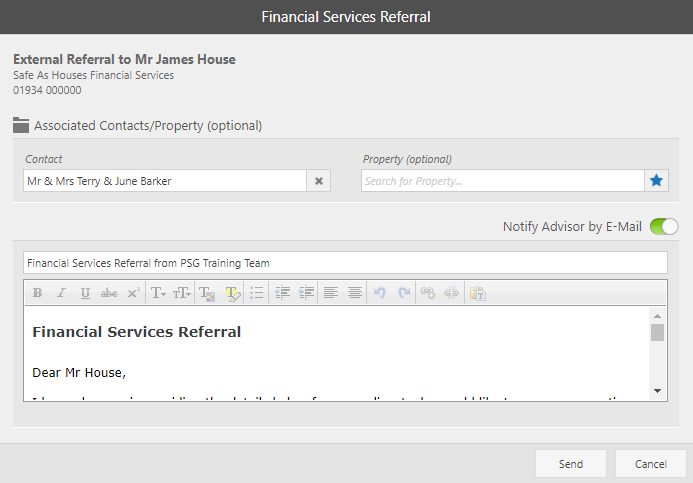Redo the last edit
Viewport: 693px width, 483px height.
404,293
